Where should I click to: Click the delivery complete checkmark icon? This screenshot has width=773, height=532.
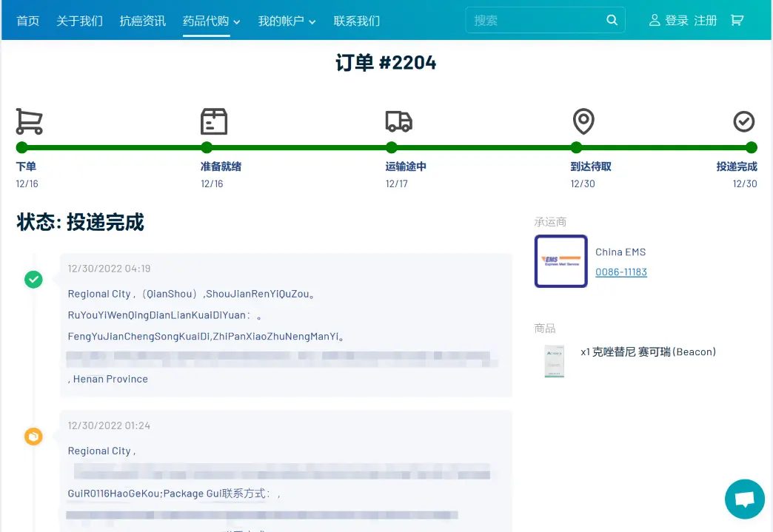(743, 121)
